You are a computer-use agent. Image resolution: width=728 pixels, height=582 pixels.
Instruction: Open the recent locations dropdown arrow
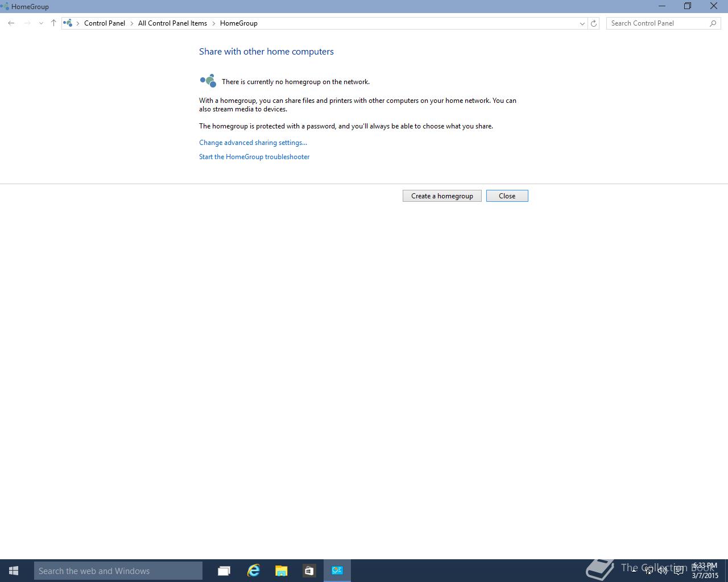[41, 23]
